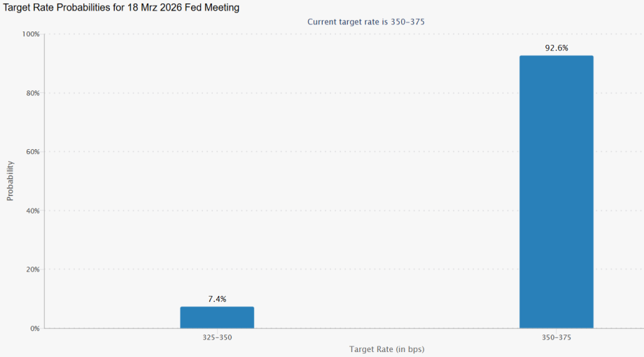Click empty plot area above the 7.4% bar

[x=217, y=175]
